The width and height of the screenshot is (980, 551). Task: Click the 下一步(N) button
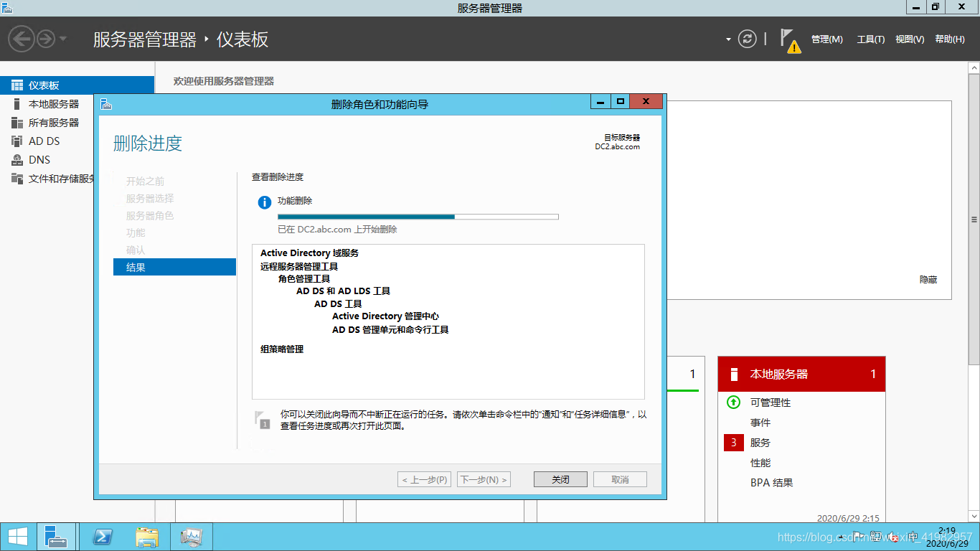point(484,479)
